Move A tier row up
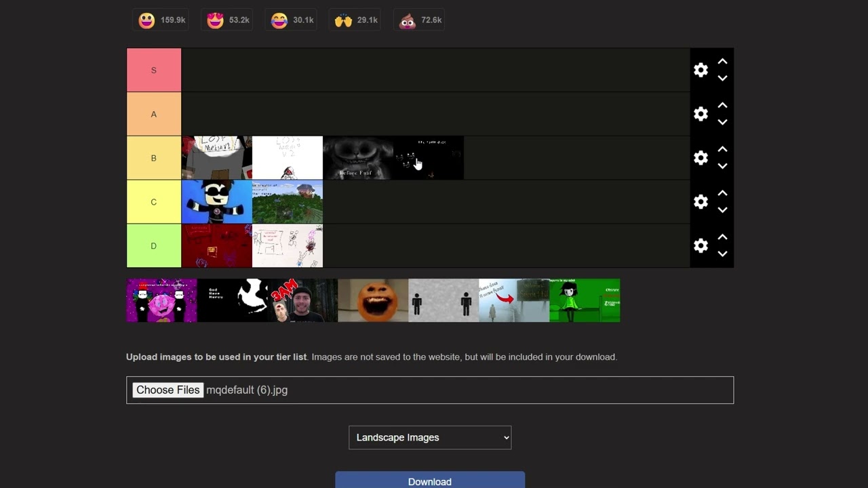Screen dimensions: 868x488 [723, 106]
